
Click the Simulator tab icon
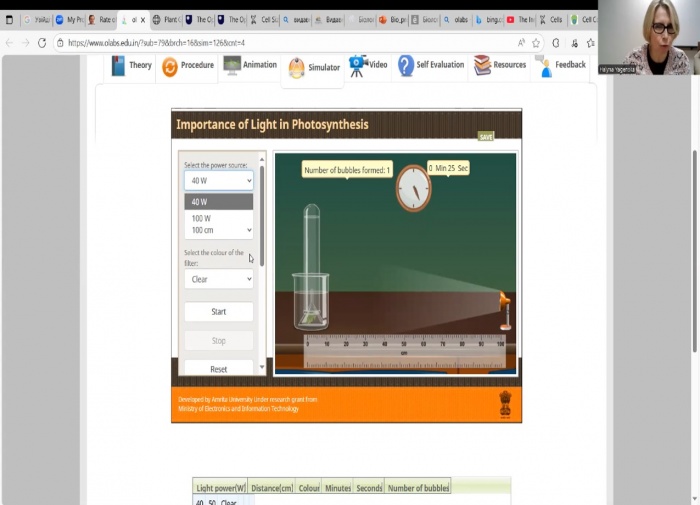[x=296, y=68]
